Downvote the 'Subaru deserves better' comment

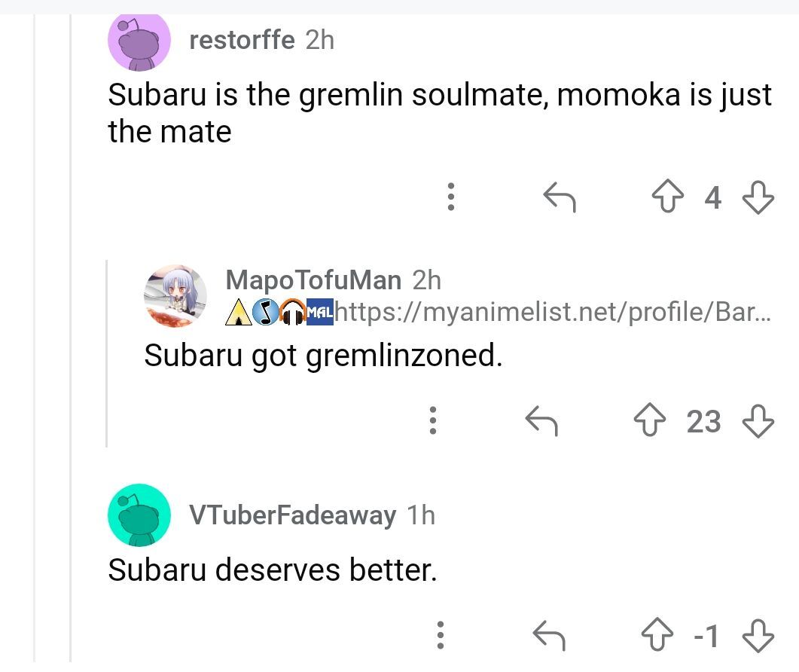pyautogui.click(x=758, y=636)
